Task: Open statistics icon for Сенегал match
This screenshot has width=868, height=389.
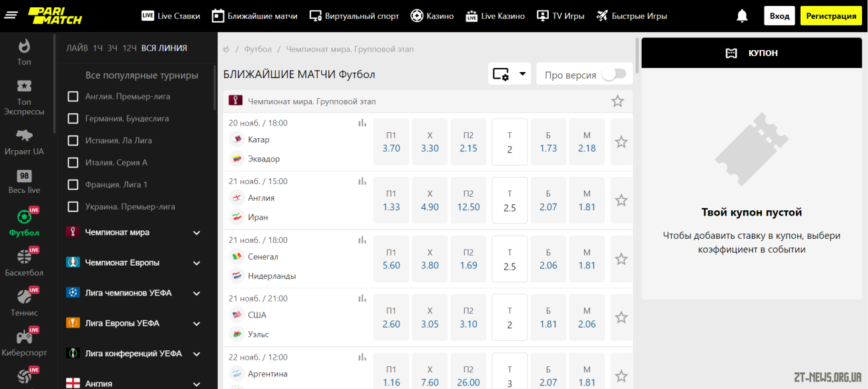Action: coord(363,240)
